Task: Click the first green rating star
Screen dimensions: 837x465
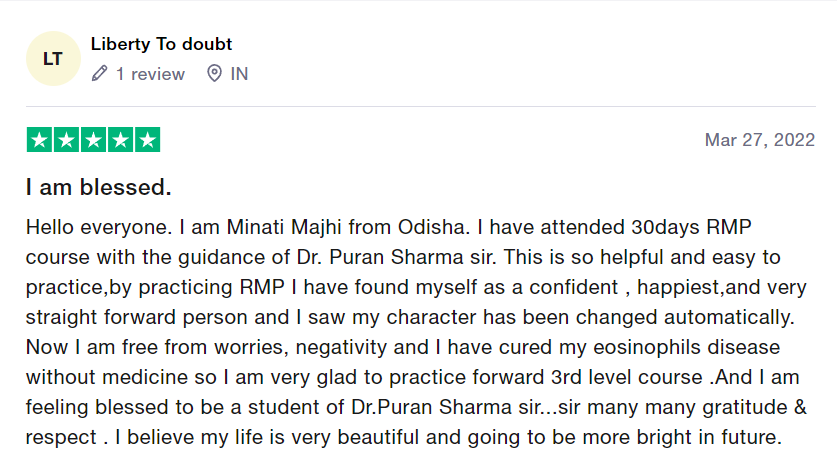Action: [39, 140]
